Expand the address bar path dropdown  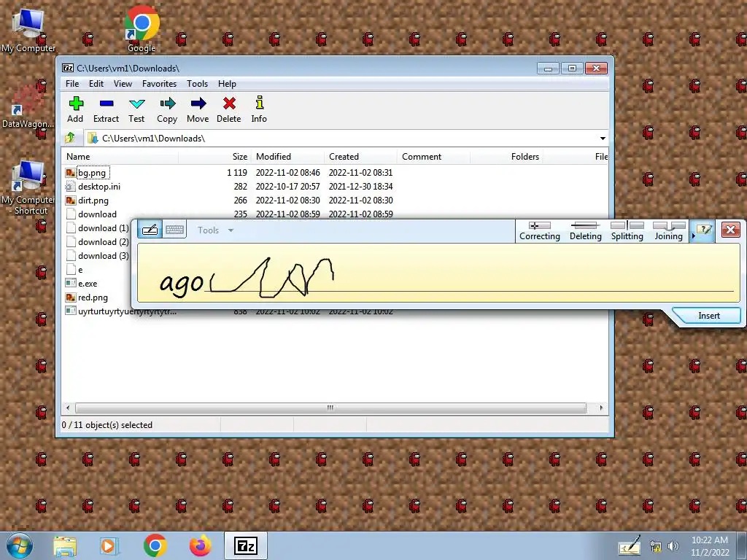pos(603,138)
